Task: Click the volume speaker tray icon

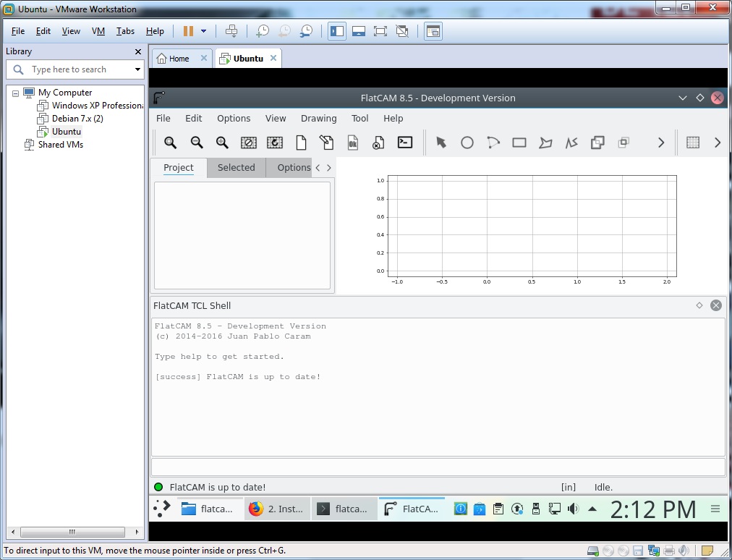Action: [573, 509]
